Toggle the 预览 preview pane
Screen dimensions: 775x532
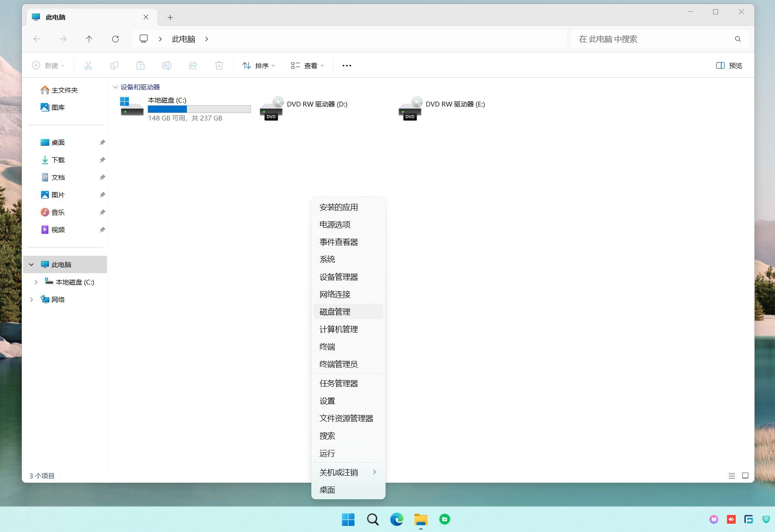click(x=728, y=65)
